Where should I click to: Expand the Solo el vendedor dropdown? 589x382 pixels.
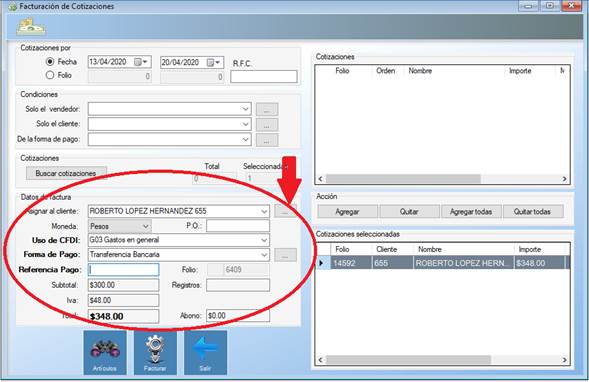246,109
